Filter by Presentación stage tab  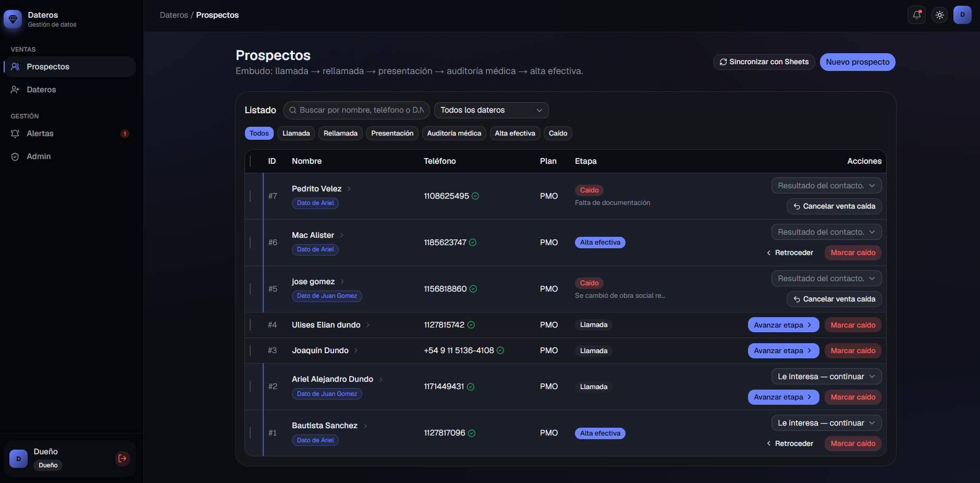(x=392, y=134)
